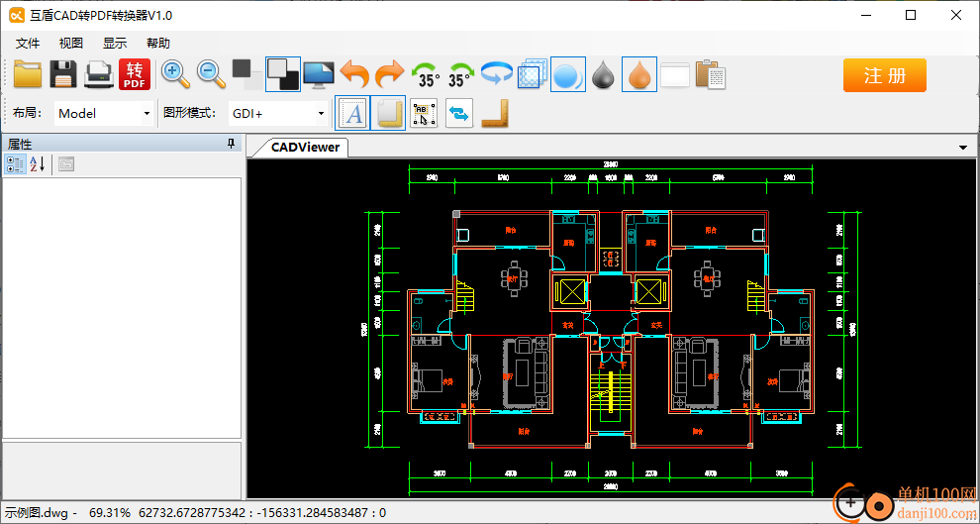Select the black droplet color mode
The height and width of the screenshot is (524, 980).
coord(603,74)
